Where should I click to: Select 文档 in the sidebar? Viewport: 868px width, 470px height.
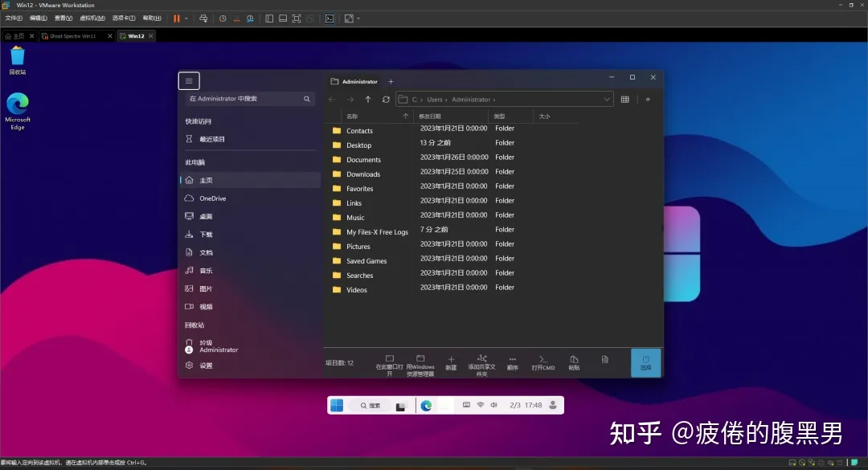tap(251, 252)
